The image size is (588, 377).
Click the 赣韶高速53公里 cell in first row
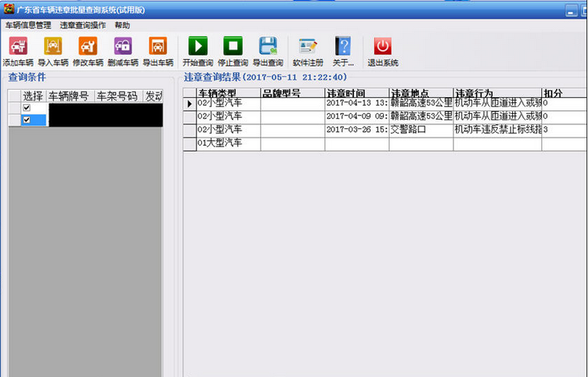pos(421,104)
